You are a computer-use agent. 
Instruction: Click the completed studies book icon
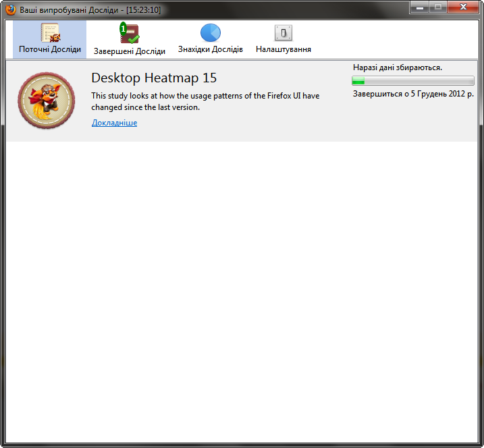tap(130, 32)
